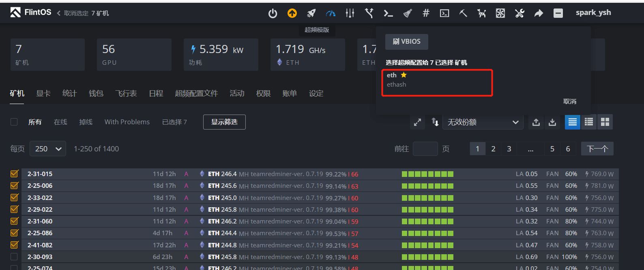Click the sort order arrows icon
This screenshot has width=644, height=270.
[x=435, y=122]
